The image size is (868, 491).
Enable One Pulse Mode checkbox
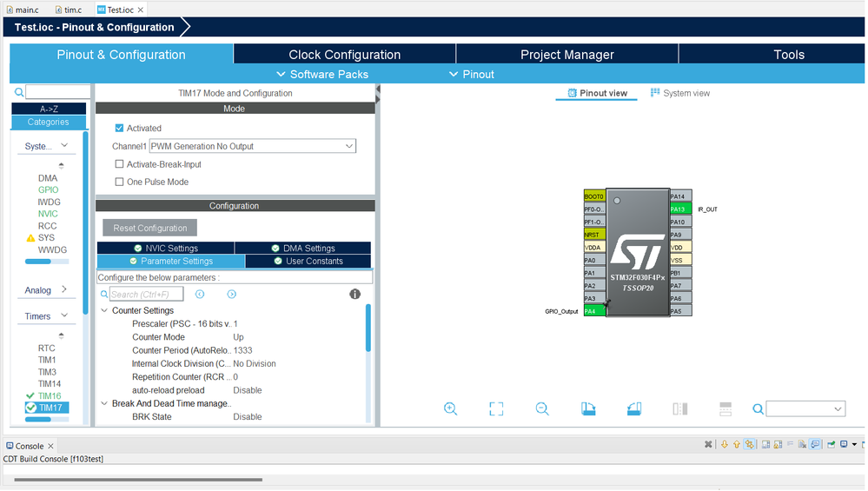coord(119,182)
